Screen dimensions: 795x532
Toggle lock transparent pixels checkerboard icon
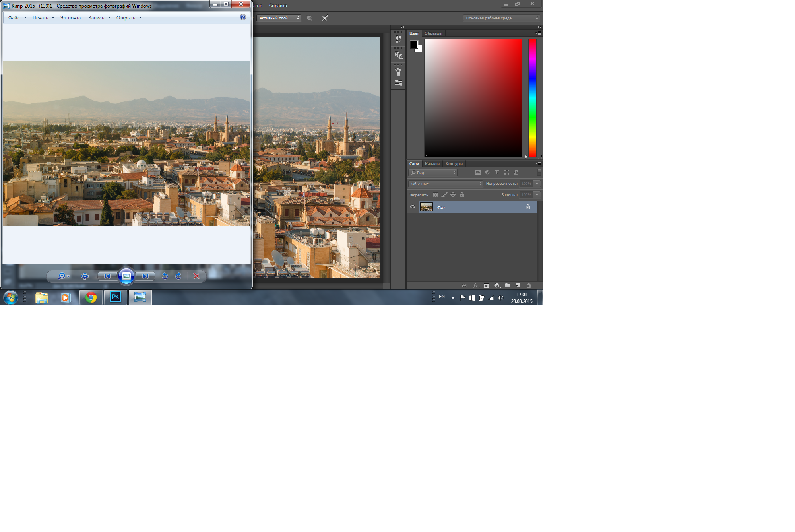[435, 195]
